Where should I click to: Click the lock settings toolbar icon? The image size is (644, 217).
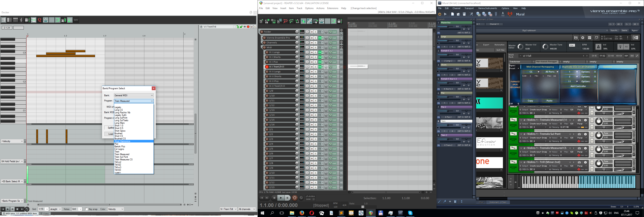[340, 21]
